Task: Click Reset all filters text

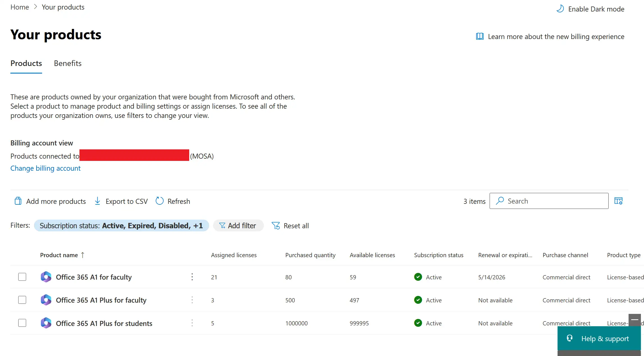Action: tap(296, 226)
